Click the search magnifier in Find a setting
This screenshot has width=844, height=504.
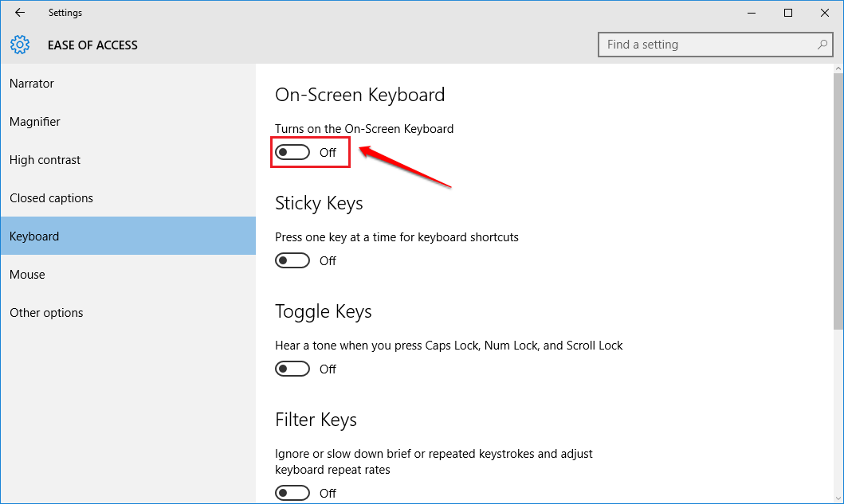click(822, 45)
